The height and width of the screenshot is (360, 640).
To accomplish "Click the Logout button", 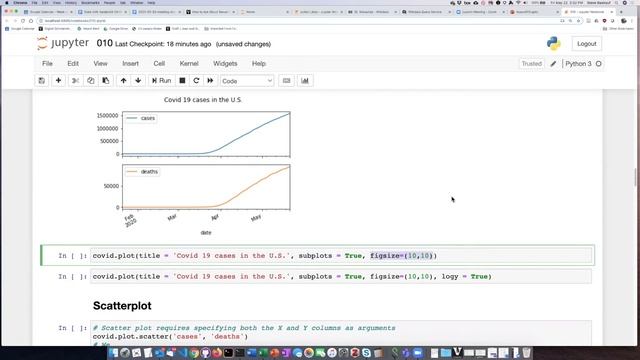I will (x=587, y=44).
